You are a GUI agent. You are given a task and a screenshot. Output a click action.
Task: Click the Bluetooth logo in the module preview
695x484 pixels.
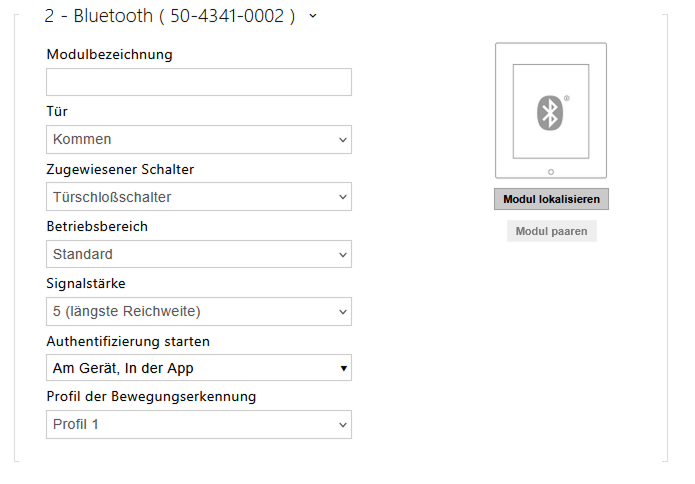pyautogui.click(x=549, y=111)
